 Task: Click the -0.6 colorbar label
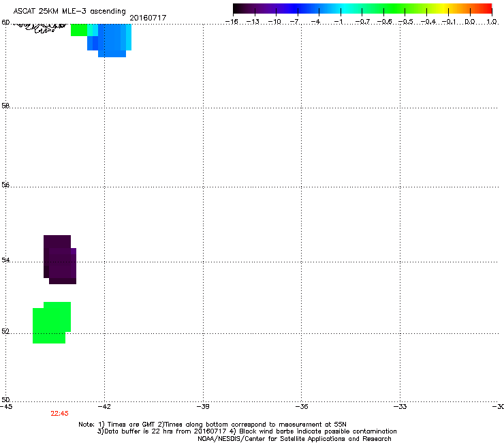[383, 22]
